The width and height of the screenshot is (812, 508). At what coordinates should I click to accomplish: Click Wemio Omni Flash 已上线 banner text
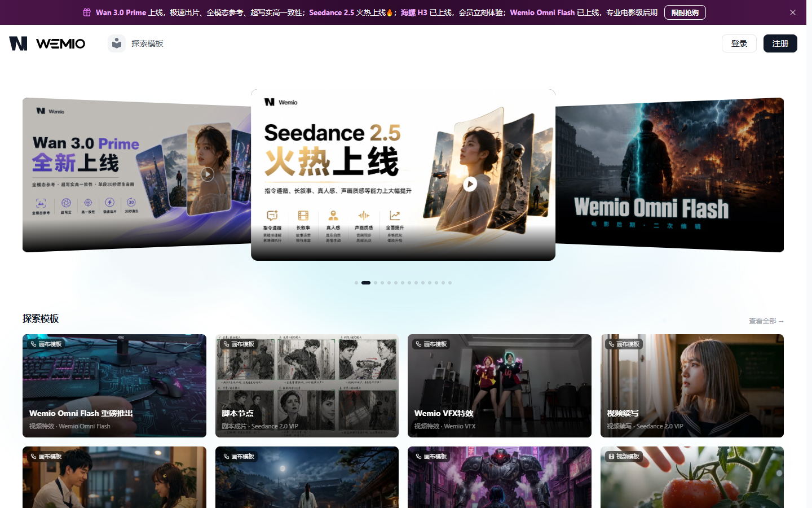pos(554,12)
